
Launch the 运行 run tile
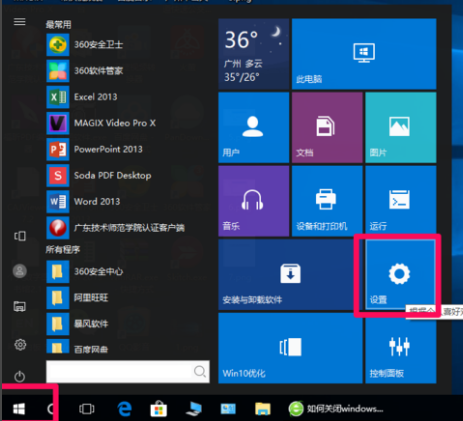coord(400,201)
